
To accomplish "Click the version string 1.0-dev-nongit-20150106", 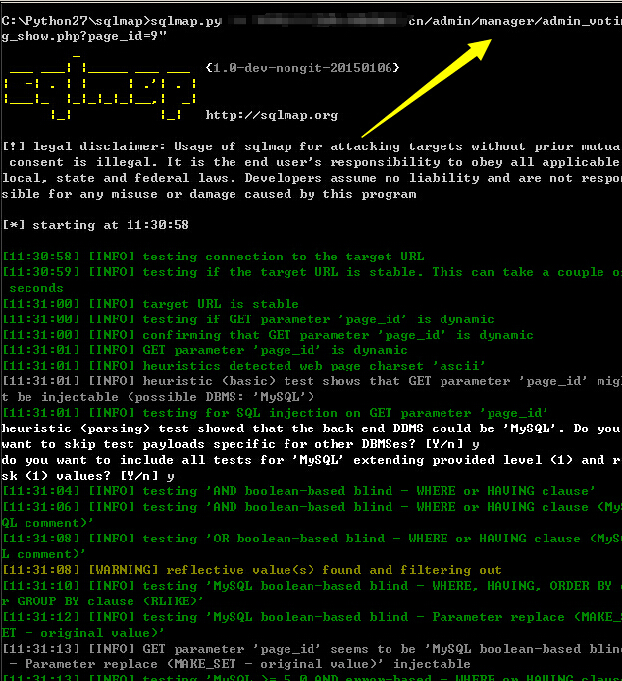I will pos(302,68).
